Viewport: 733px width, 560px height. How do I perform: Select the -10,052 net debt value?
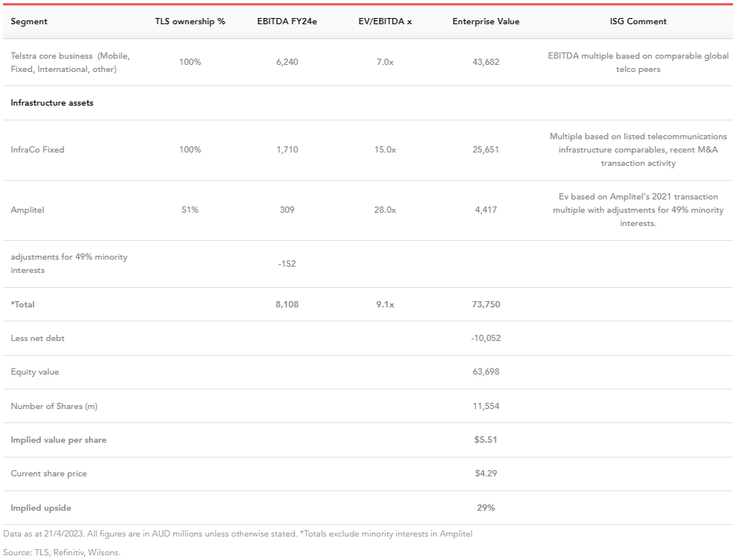[486, 338]
